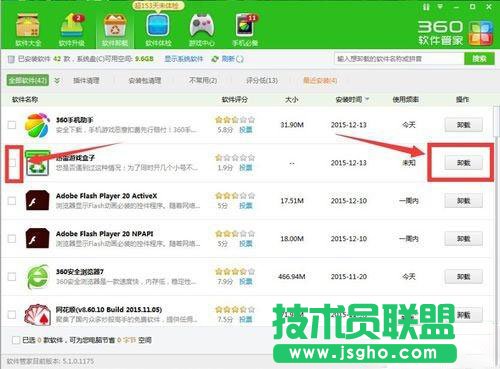
Task: Click 投票 vote link for 游戏盒子 row
Action: click(246, 168)
